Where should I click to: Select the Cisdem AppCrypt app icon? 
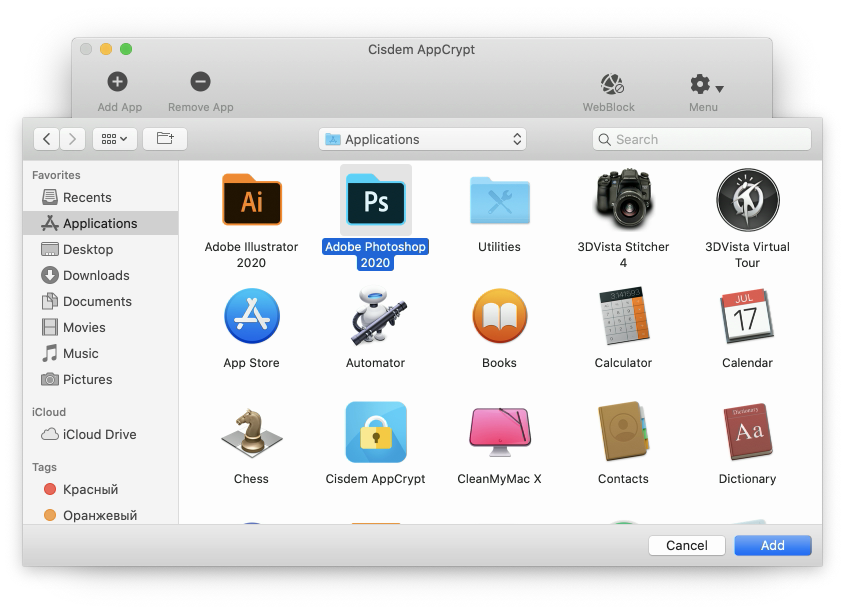point(375,432)
